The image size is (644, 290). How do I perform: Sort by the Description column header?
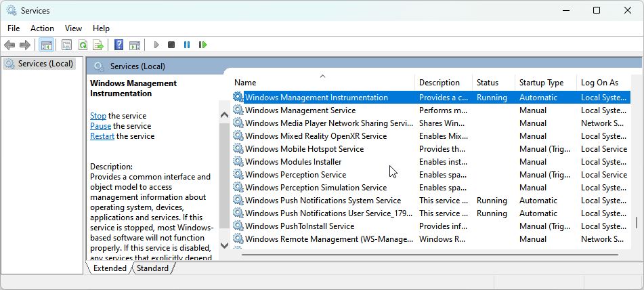click(x=444, y=83)
